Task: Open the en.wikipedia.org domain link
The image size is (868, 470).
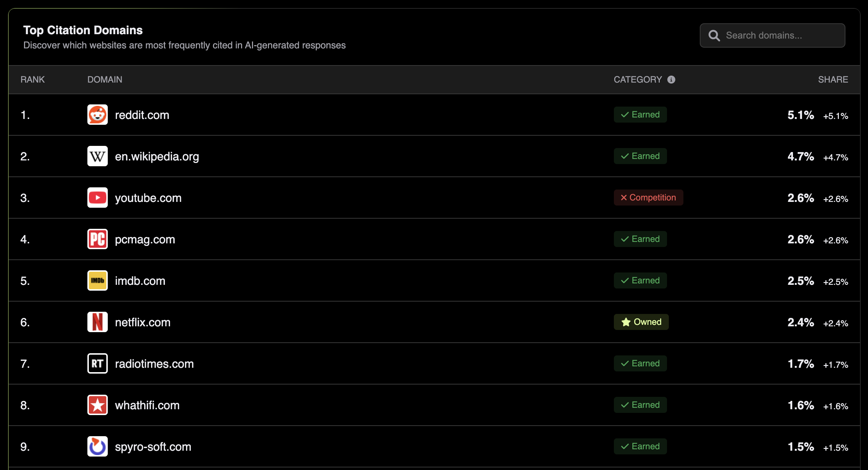Action: [x=157, y=156]
